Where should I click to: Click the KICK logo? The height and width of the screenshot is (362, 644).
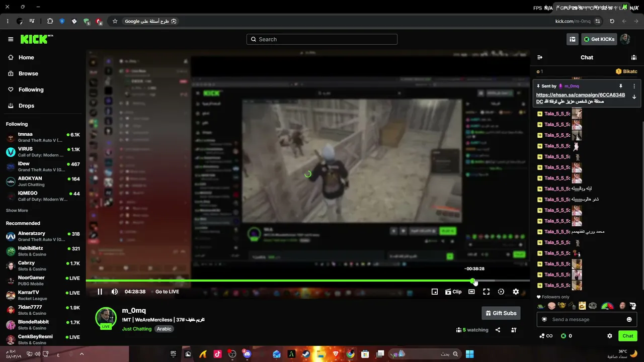(x=37, y=39)
